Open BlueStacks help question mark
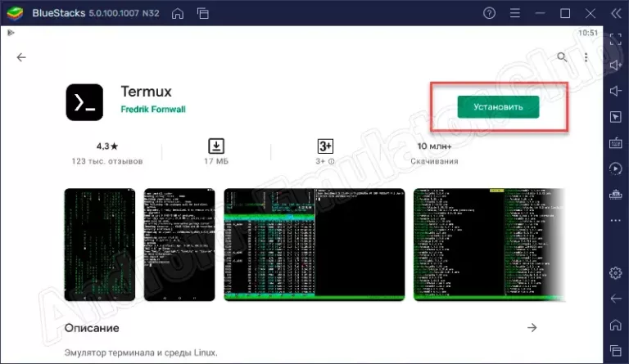Viewport: 629px width, 364px height. point(490,13)
